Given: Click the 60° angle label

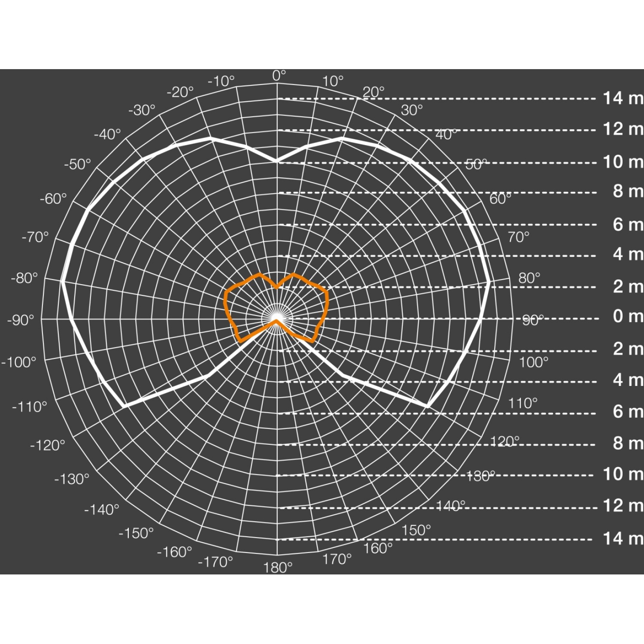Looking at the screenshot, I should pos(500,199).
